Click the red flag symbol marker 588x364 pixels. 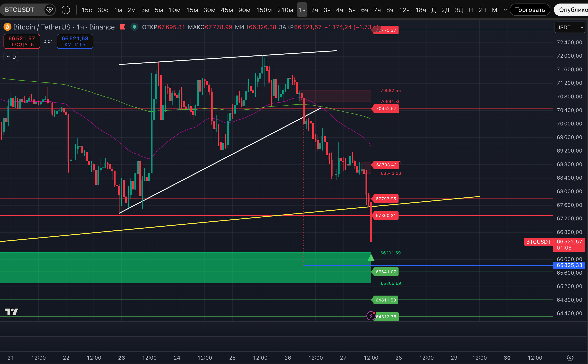click(x=123, y=27)
